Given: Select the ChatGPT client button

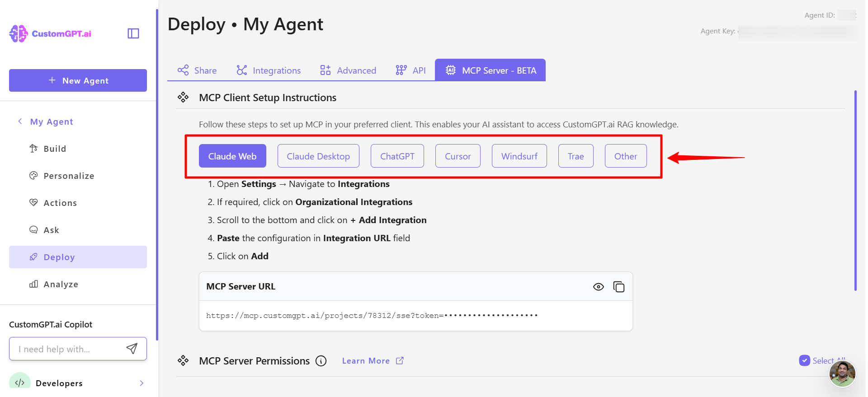Looking at the screenshot, I should tap(397, 156).
